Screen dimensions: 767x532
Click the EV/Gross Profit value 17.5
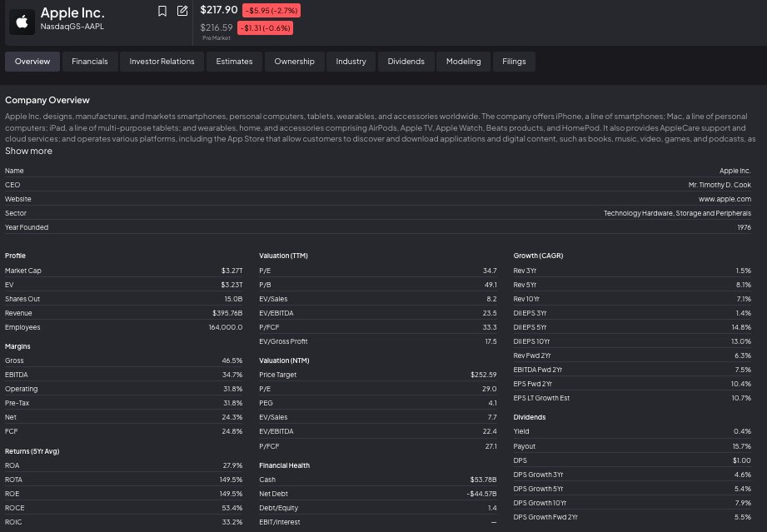[491, 341]
